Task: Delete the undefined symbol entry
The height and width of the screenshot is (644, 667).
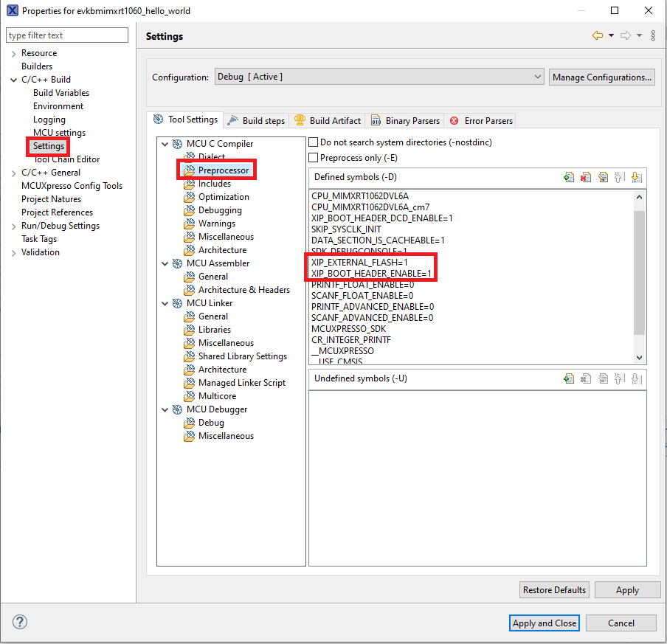Action: (586, 378)
